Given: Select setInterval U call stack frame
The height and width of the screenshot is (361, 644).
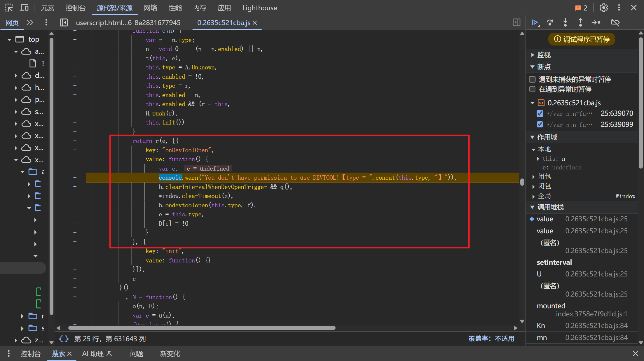Looking at the screenshot, I should tap(539, 274).
